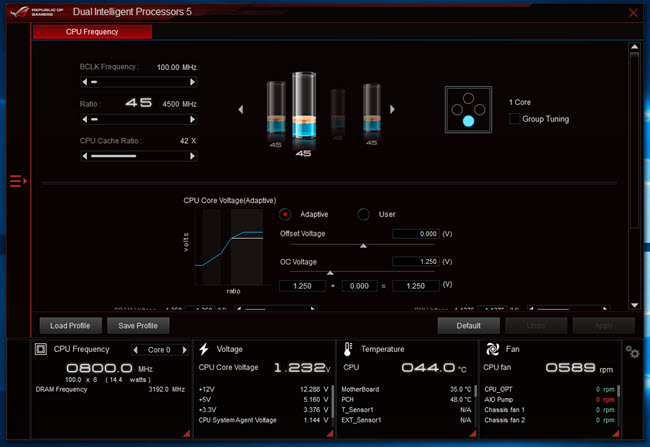
Task: Click the main panel vertical scrollbar thumb
Action: coord(634,140)
